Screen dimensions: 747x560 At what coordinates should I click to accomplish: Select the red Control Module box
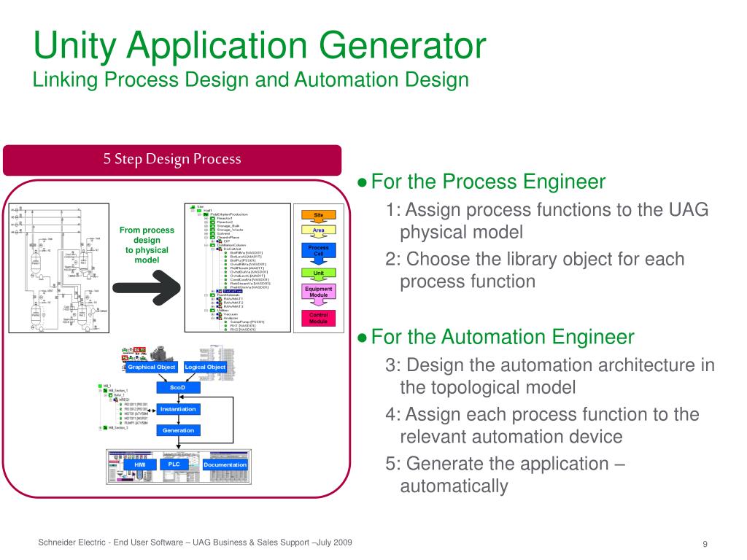click(x=318, y=318)
